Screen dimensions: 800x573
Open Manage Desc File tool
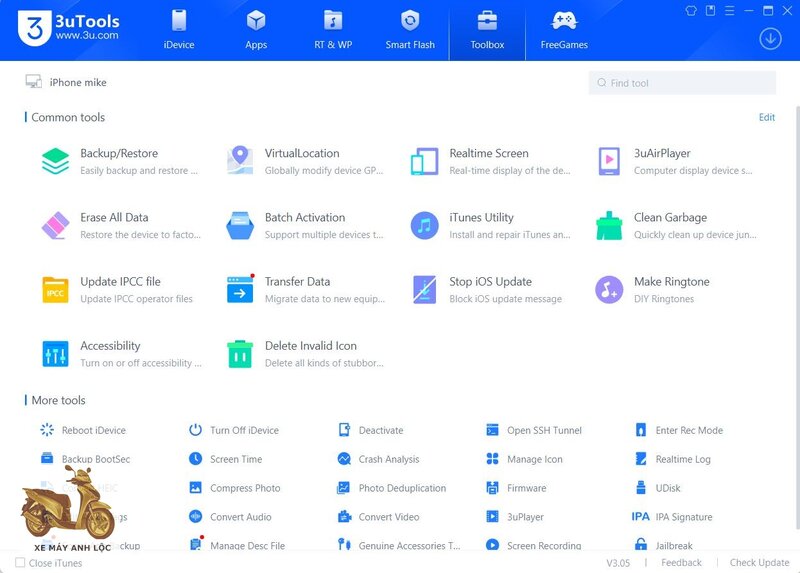point(237,545)
